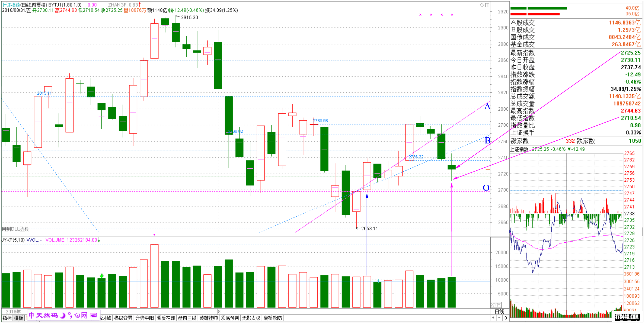Click the 2768.02 price annotation
The image size is (644, 323).
(x=235, y=131)
